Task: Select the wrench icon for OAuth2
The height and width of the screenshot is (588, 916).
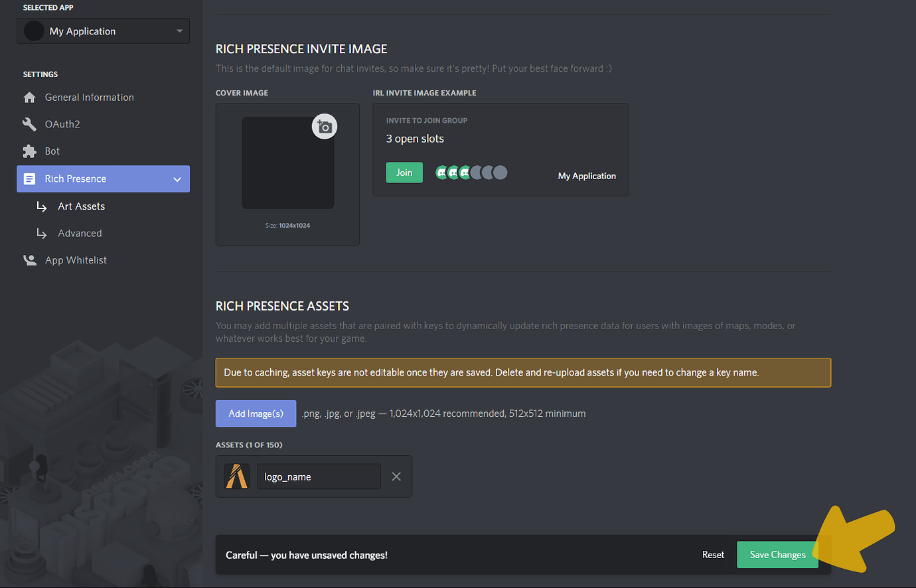Action: coord(29,123)
